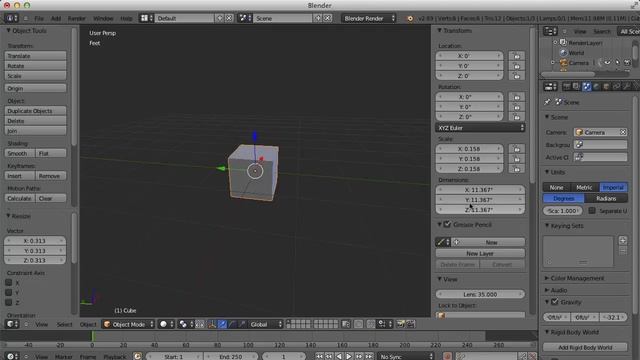This screenshot has width=640, height=360.
Task: Click the Blender logo icon in the info header
Action: click(410, 18)
